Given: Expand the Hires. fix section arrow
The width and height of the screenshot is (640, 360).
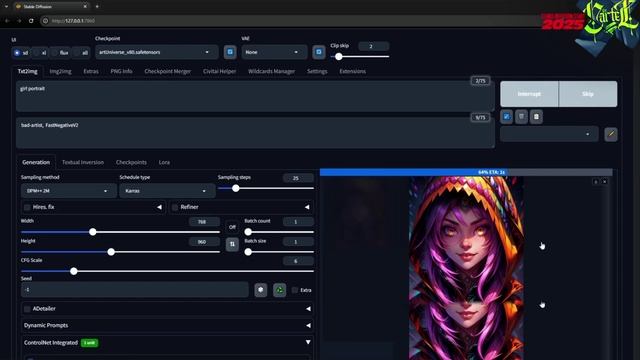Looking at the screenshot, I should pyautogui.click(x=159, y=207).
